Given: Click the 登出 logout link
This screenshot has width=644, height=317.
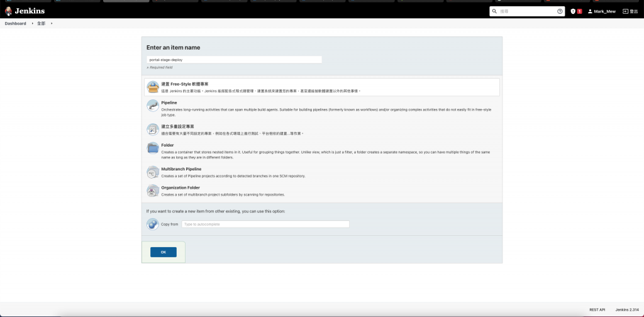Looking at the screenshot, I should tap(634, 11).
